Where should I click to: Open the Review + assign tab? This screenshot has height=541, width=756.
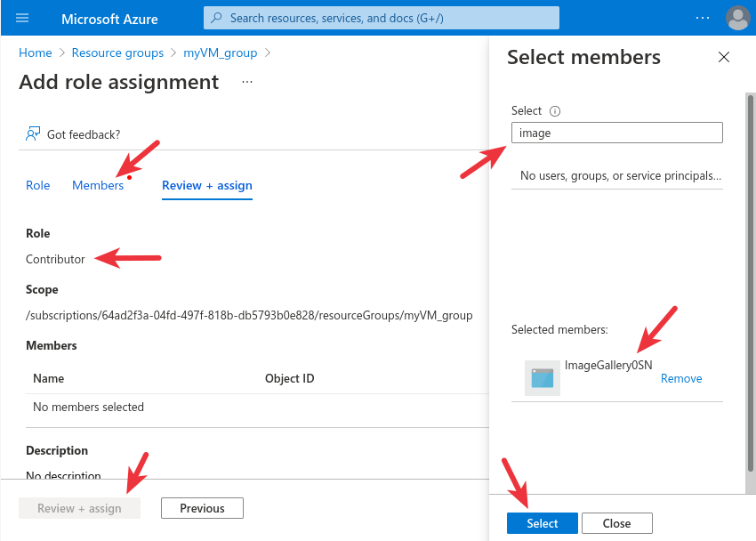(x=207, y=185)
